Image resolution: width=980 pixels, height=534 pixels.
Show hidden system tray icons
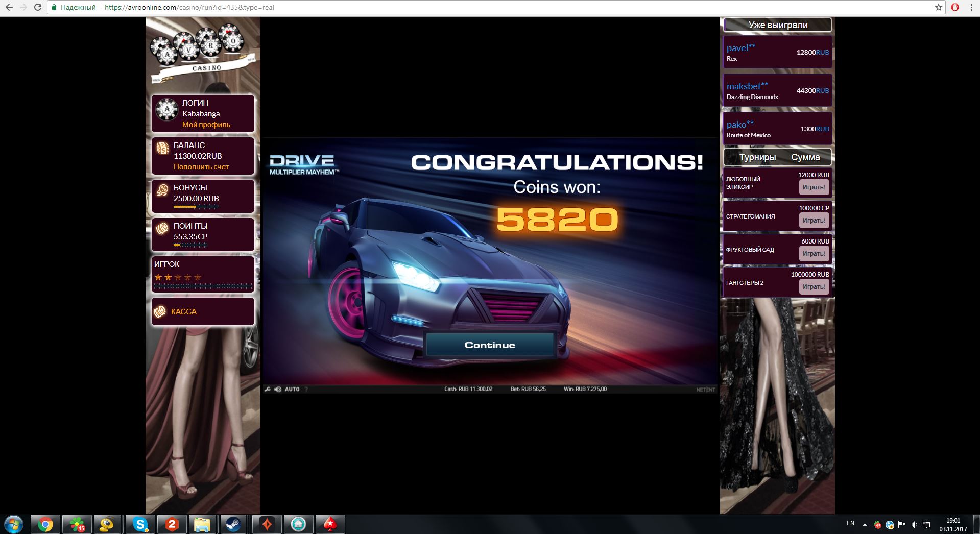click(x=865, y=524)
